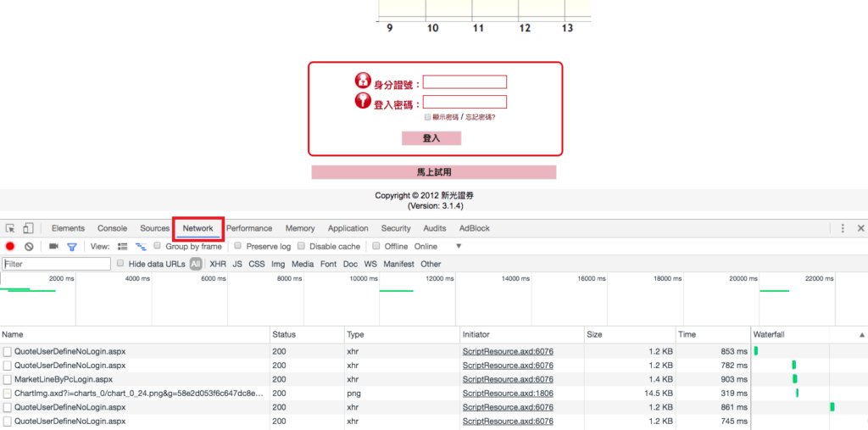
Task: Focus the network Filter text box
Action: [57, 265]
